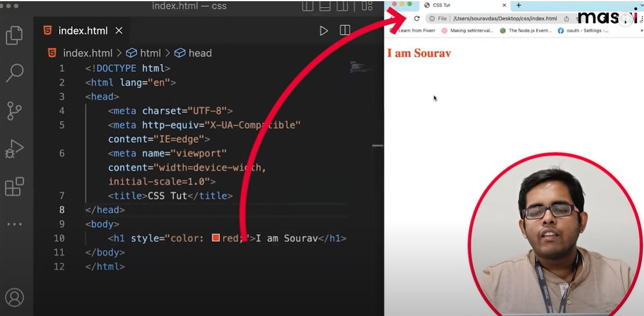Click the browser address bar URL

coord(505,18)
